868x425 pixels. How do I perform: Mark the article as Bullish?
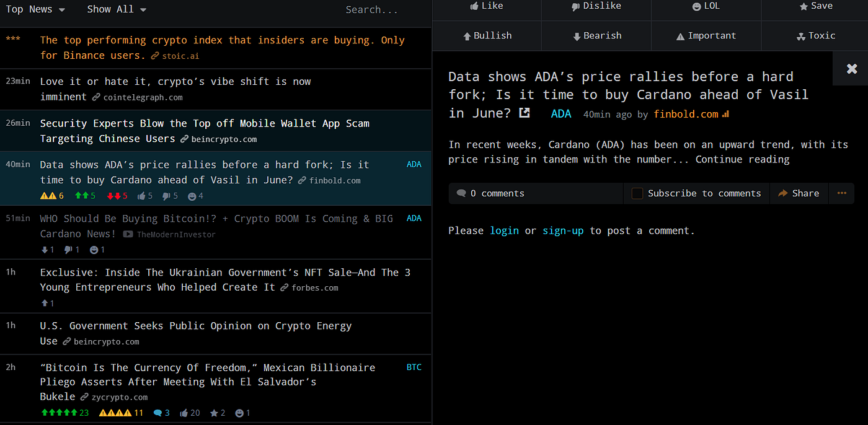tap(487, 36)
